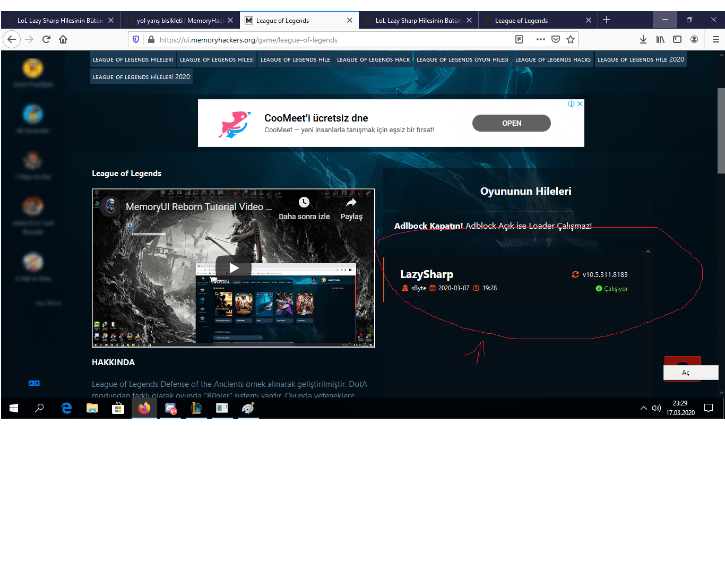725x588 pixels.
Task: Open Windows notification center icon
Action: point(709,408)
